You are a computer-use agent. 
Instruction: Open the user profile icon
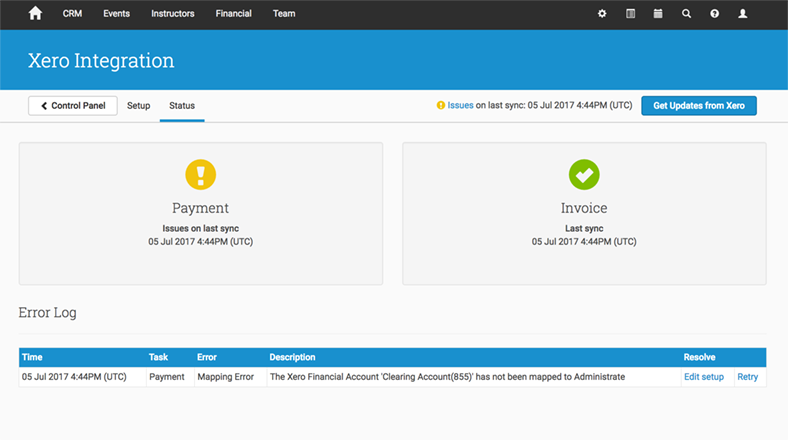pyautogui.click(x=742, y=14)
